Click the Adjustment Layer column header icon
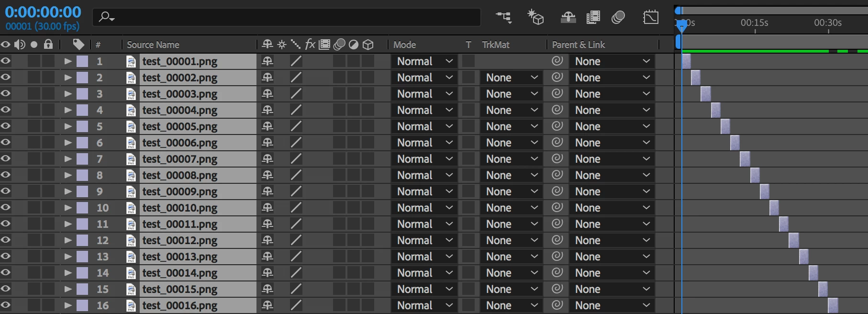868x314 pixels. coord(354,45)
